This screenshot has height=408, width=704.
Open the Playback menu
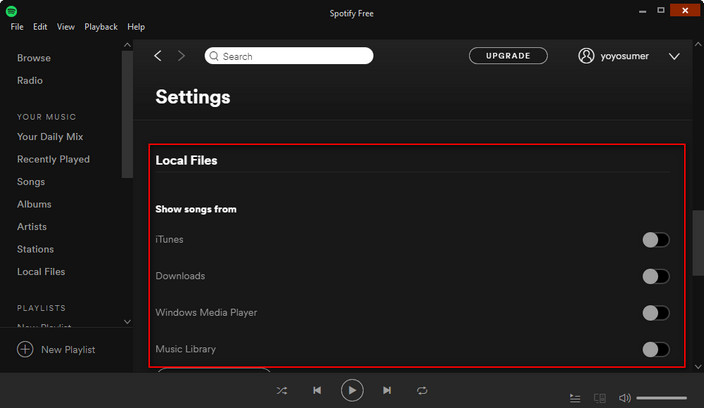101,27
